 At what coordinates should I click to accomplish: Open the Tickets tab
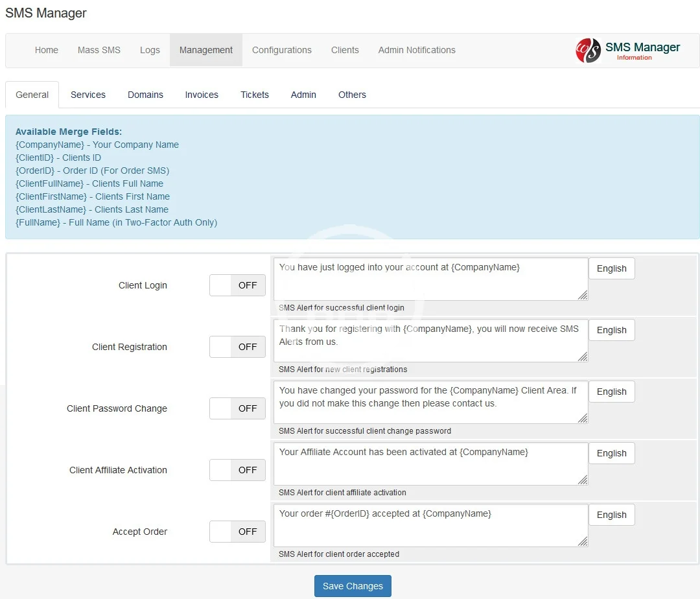pyautogui.click(x=255, y=95)
